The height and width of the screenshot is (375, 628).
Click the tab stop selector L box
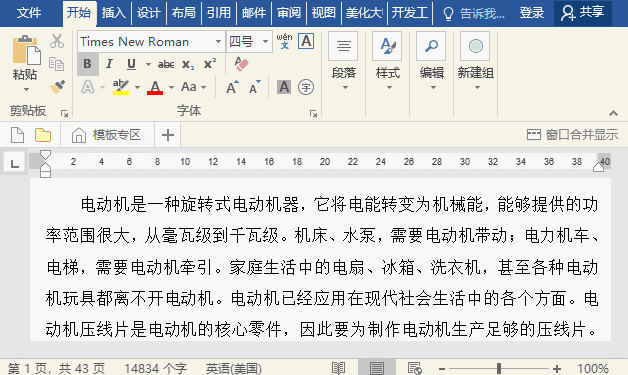tap(14, 162)
